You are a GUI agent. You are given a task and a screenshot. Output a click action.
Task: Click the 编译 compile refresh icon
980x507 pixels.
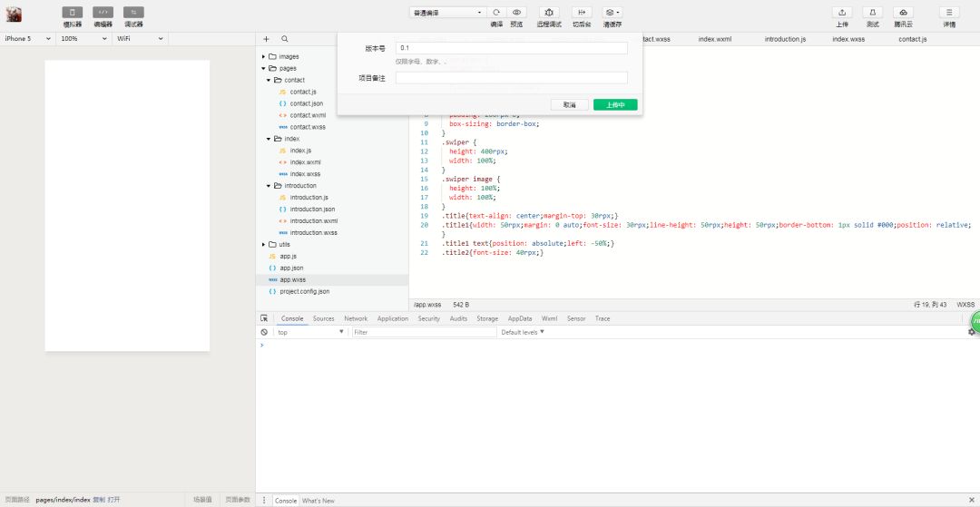click(496, 13)
